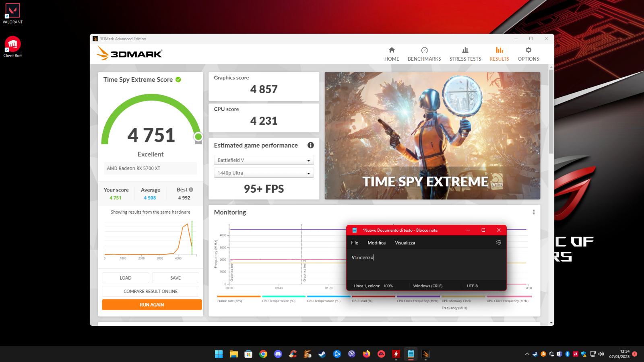Click the Bluetooth tray icon
The image size is (644, 362).
pos(568,354)
